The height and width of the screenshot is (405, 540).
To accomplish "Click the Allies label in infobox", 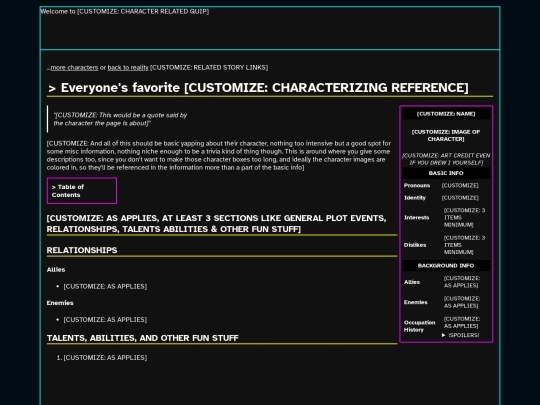I will 412,282.
